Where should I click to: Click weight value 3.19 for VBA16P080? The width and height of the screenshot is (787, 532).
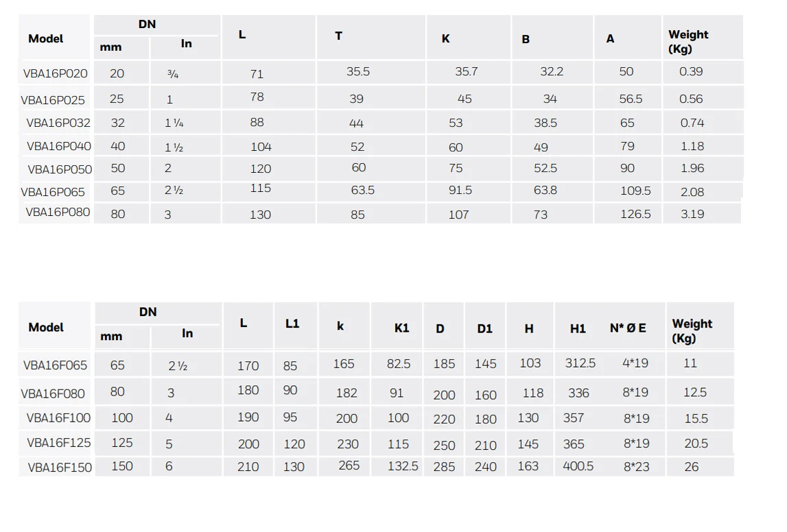coord(692,214)
